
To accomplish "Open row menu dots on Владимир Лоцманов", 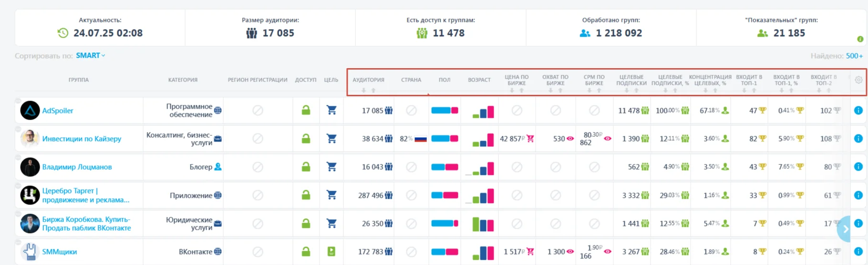I will [x=18, y=157].
